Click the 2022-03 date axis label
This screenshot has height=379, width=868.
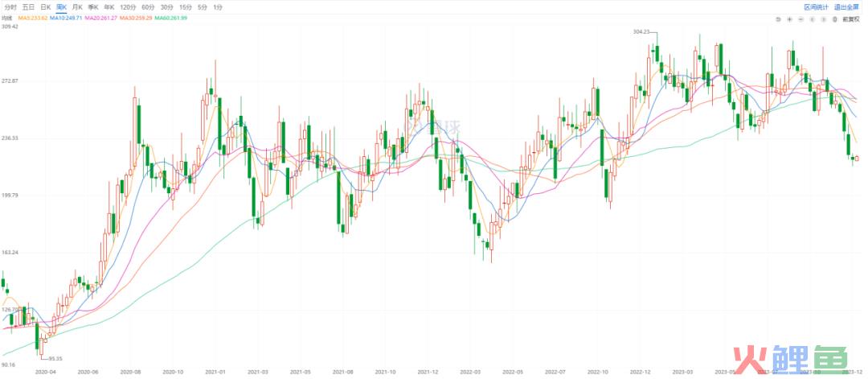point(470,373)
